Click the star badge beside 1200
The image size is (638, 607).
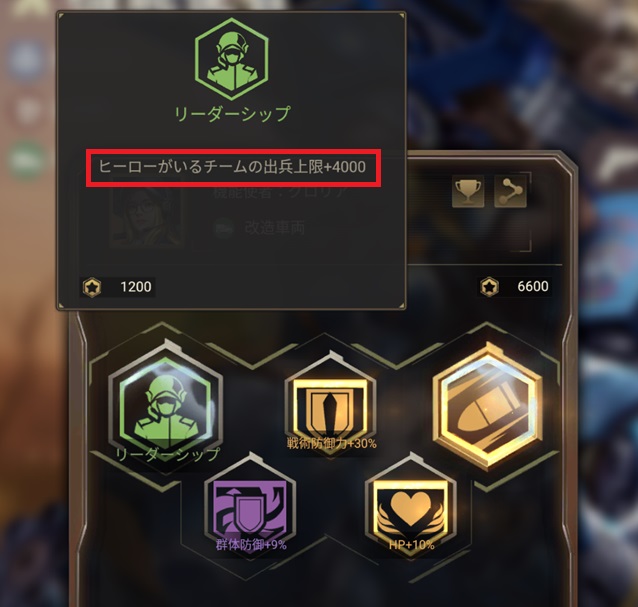point(92,287)
